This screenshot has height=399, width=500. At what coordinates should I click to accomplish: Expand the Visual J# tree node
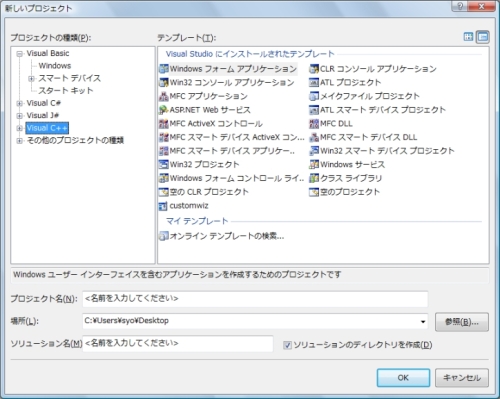click(x=20, y=116)
